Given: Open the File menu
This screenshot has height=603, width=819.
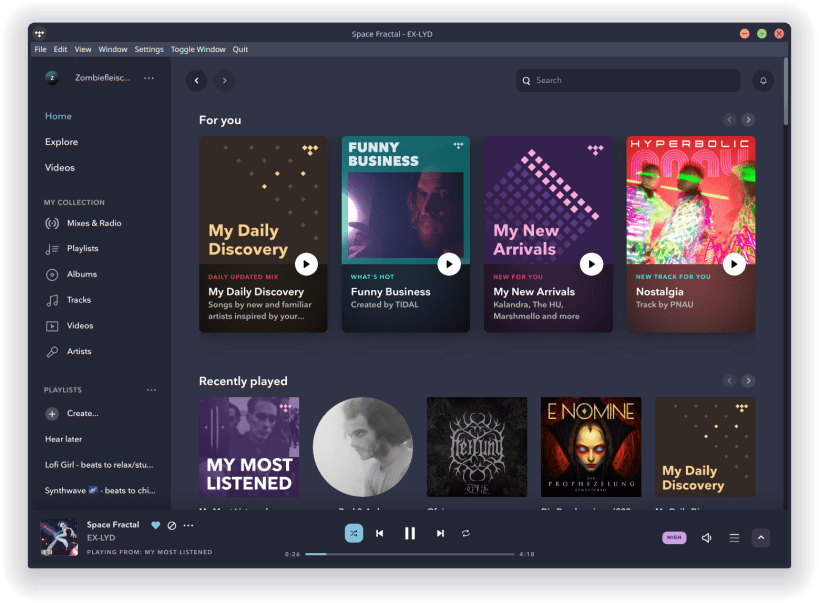Looking at the screenshot, I should pos(40,49).
